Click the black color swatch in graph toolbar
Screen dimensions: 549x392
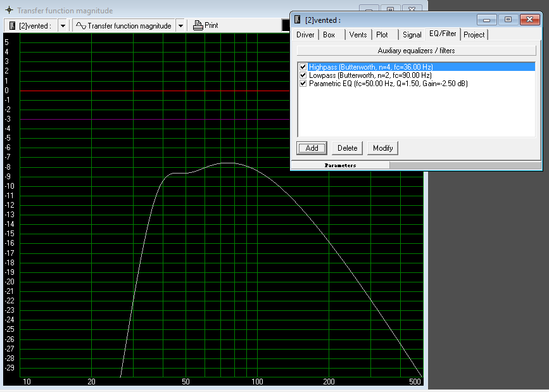(x=286, y=25)
